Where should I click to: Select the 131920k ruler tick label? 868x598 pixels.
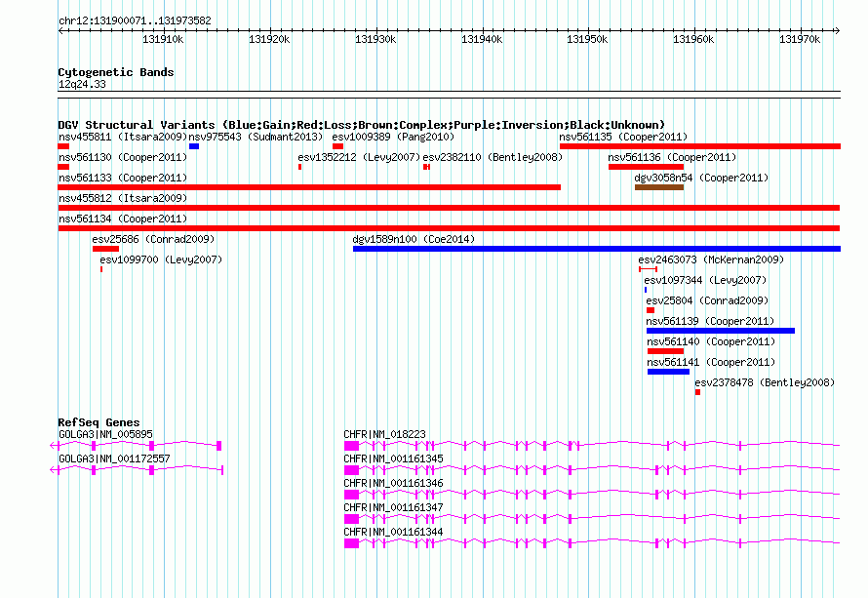point(269,39)
